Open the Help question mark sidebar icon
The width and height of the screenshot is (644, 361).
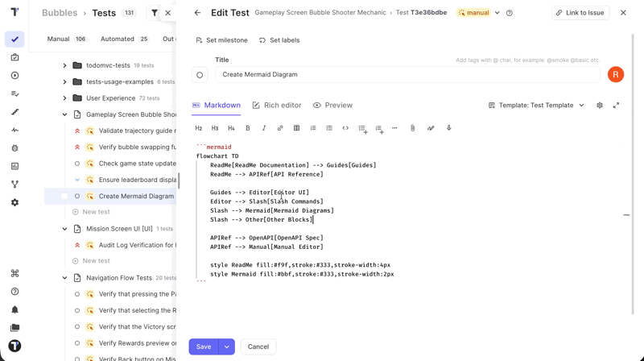[14, 292]
